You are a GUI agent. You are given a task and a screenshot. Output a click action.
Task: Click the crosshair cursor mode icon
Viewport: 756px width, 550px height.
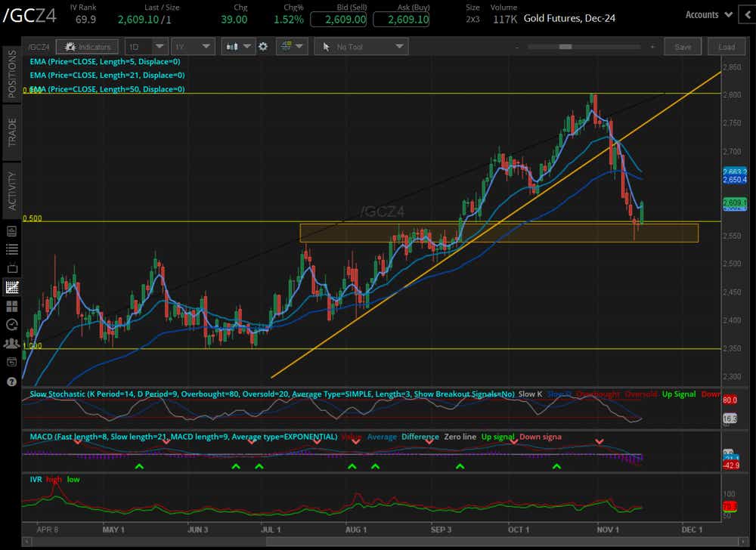pyautogui.click(x=287, y=46)
